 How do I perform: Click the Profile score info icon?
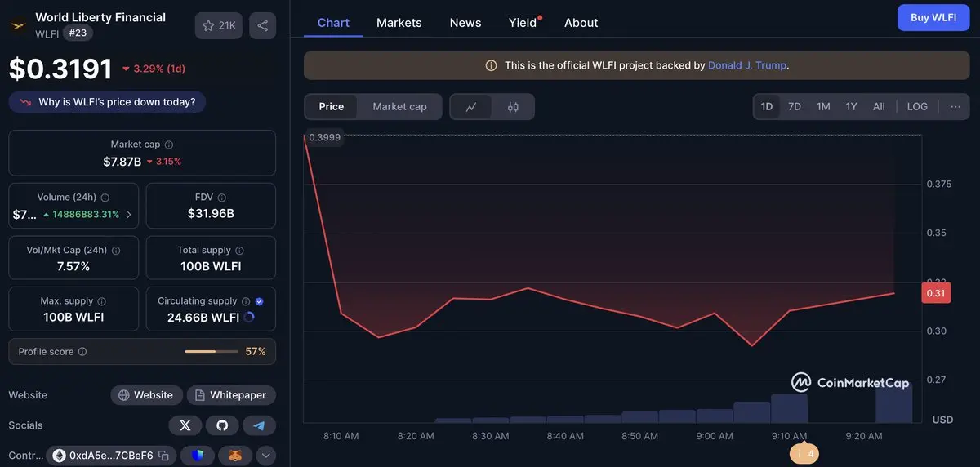coord(82,352)
